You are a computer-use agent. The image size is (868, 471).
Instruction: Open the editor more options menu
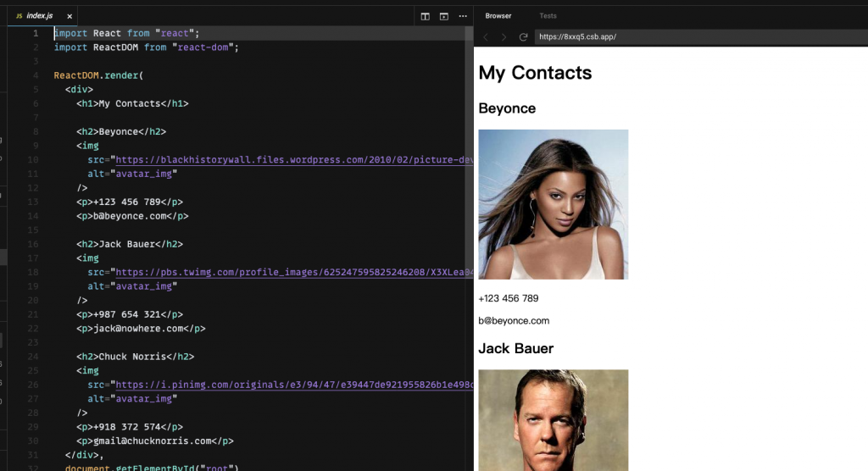tap(463, 17)
